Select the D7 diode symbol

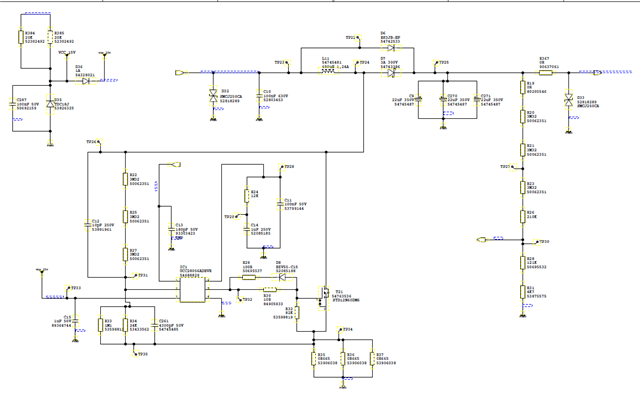391,73
